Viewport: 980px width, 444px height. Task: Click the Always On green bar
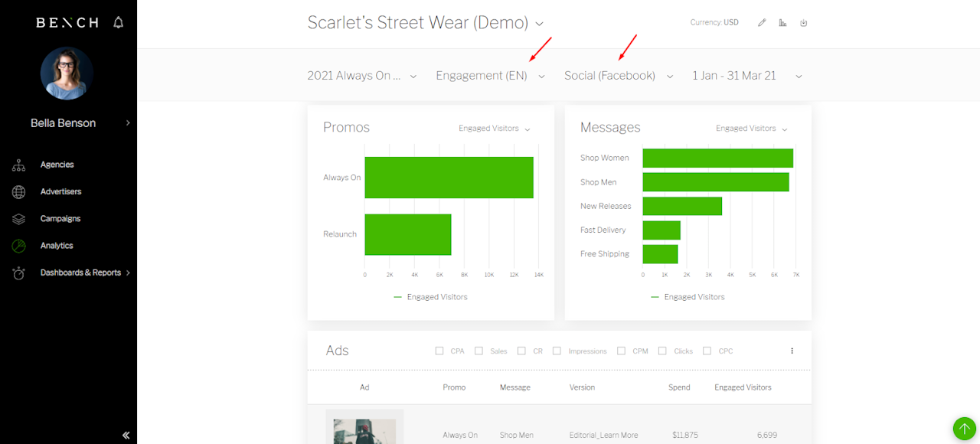pos(449,178)
